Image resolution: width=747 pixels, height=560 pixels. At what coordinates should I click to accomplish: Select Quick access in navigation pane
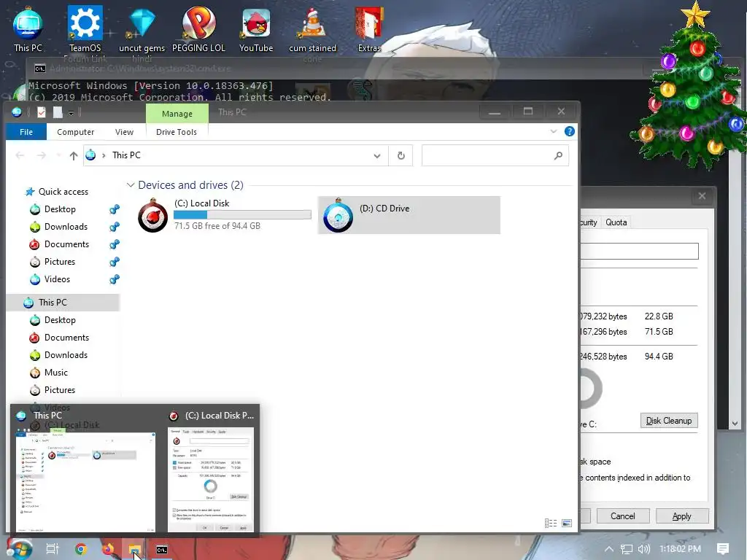coord(63,192)
